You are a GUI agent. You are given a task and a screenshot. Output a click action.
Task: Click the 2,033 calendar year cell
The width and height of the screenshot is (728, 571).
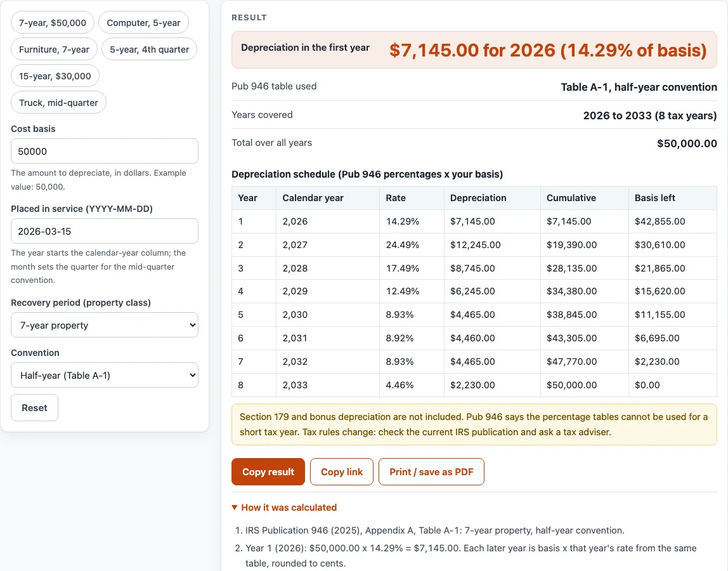coord(328,385)
